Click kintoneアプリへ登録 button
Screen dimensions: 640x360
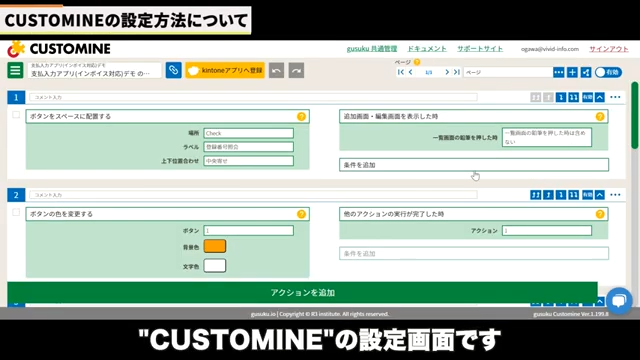225,70
